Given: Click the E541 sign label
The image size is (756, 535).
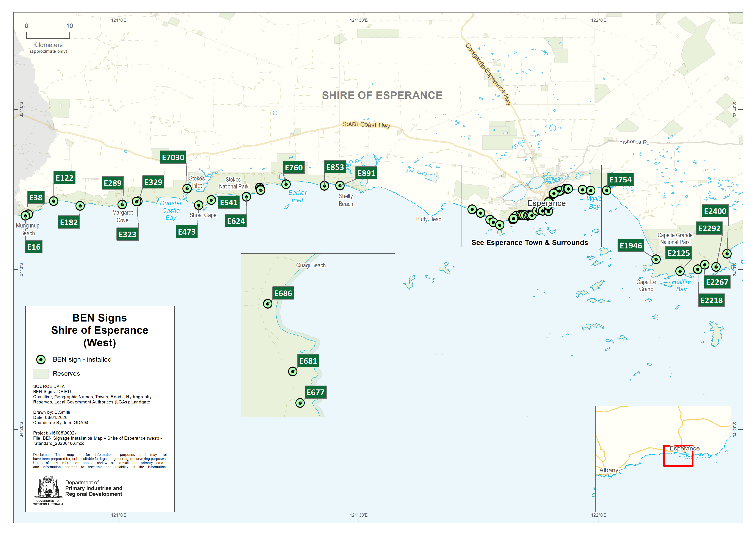Looking at the screenshot, I should (229, 202).
